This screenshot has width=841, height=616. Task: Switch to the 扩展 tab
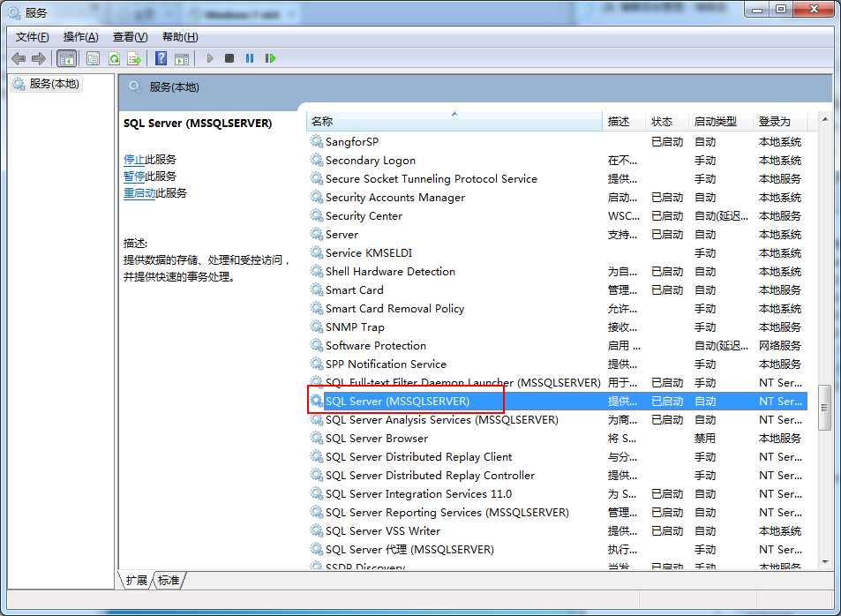(x=136, y=580)
